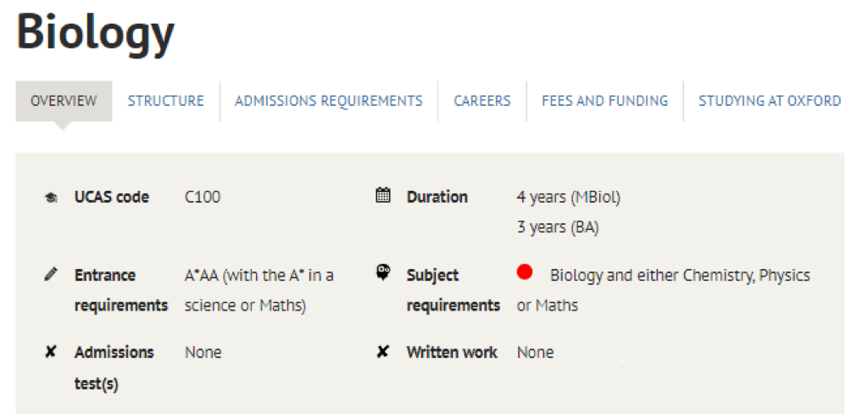Click the graduation cap icon beside UCAS code
This screenshot has height=414, width=868.
pyautogui.click(x=51, y=198)
